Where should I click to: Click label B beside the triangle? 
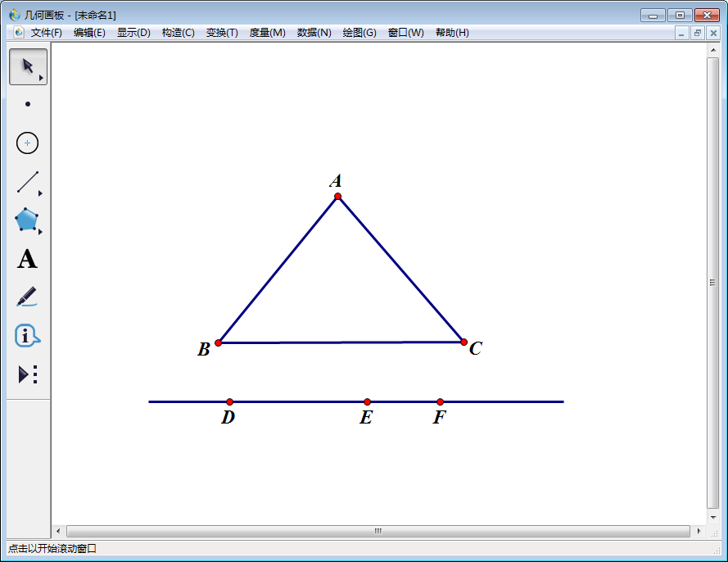(204, 349)
